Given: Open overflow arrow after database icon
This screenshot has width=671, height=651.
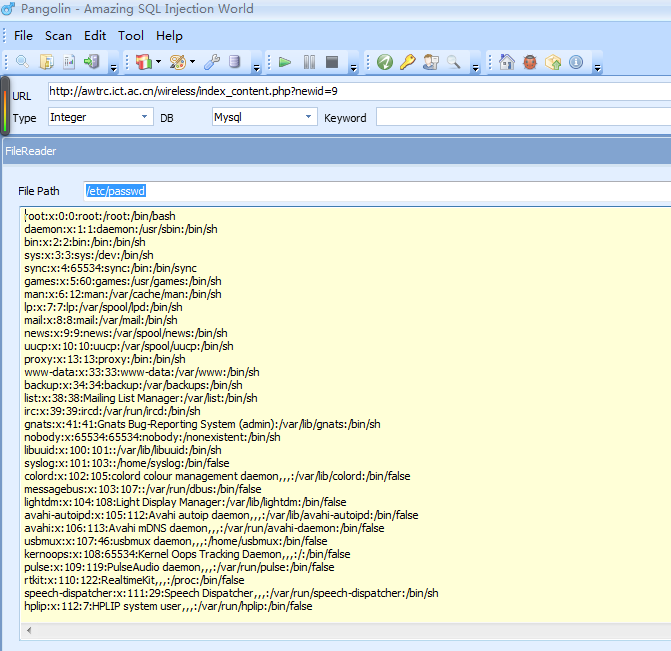Looking at the screenshot, I should pyautogui.click(x=256, y=68).
